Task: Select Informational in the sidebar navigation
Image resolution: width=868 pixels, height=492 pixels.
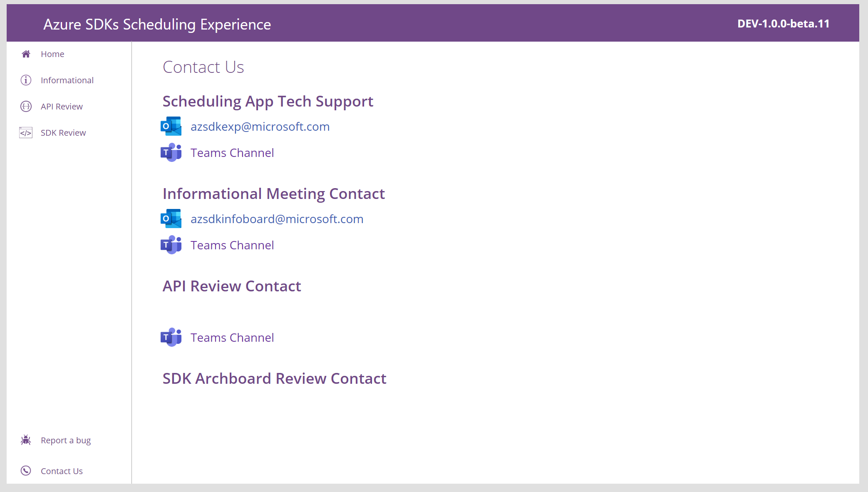Action: (67, 80)
